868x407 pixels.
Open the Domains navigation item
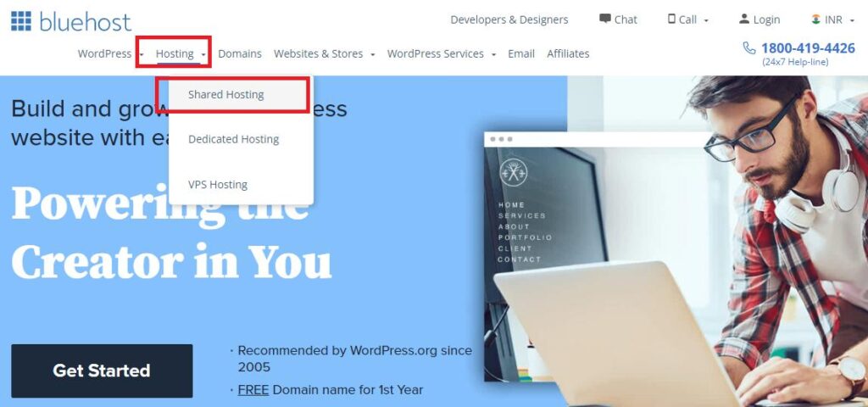click(240, 53)
